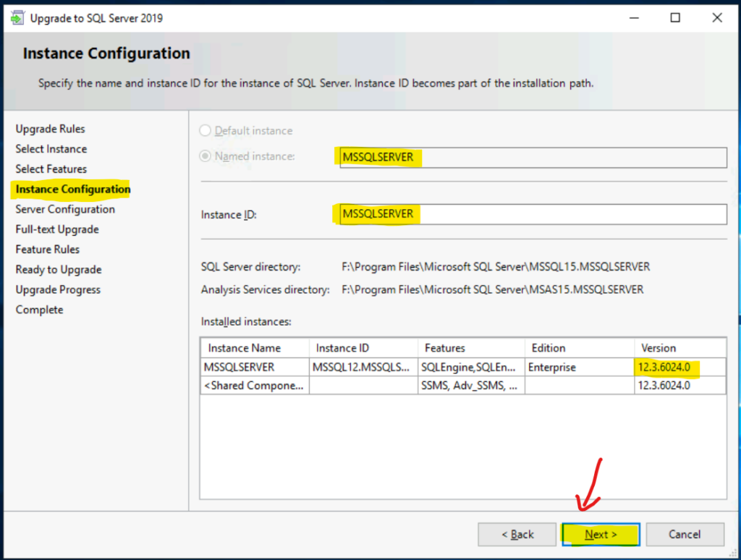Screen dimensions: 741x560
Task: Go to Ready to Upgrade step
Action: 59,269
